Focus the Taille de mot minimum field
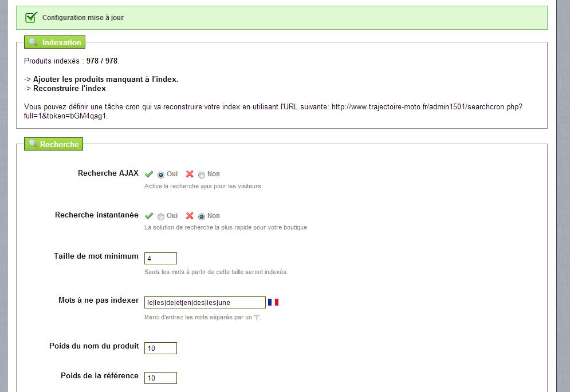This screenshot has height=392, width=570. point(160,258)
